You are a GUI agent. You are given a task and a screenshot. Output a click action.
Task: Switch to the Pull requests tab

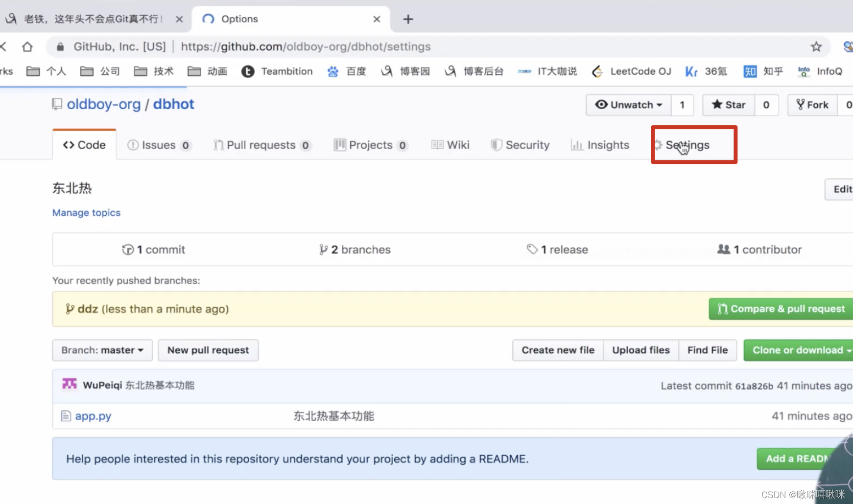(x=262, y=145)
